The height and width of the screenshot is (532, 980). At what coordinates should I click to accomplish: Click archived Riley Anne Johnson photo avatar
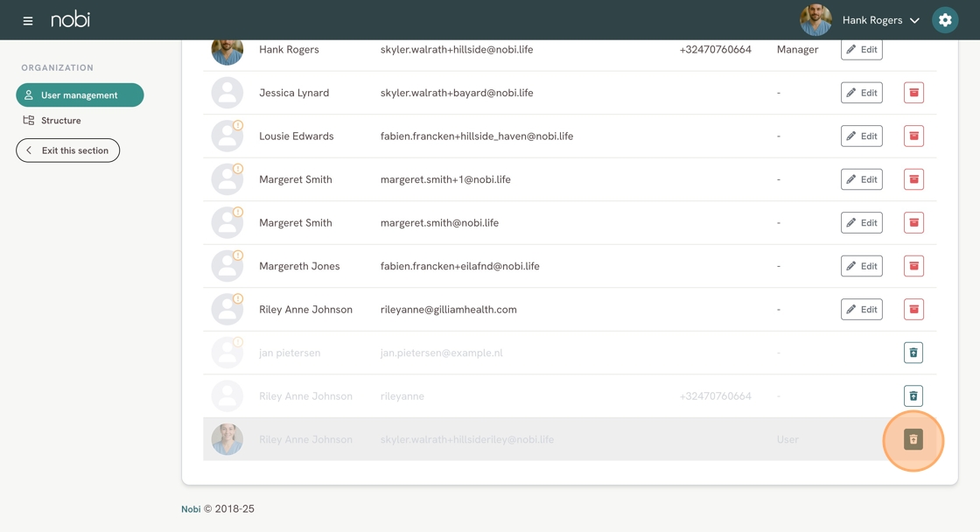click(x=227, y=439)
